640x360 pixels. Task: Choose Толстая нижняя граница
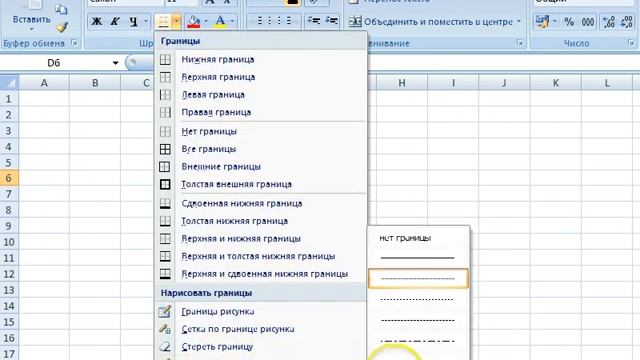[x=261, y=220]
